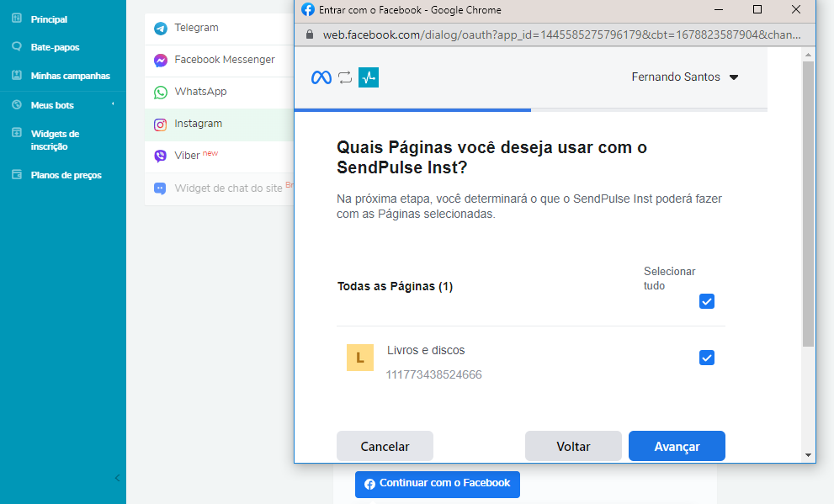This screenshot has height=504, width=834.
Task: Click the Cancelar button
Action: pos(385,447)
